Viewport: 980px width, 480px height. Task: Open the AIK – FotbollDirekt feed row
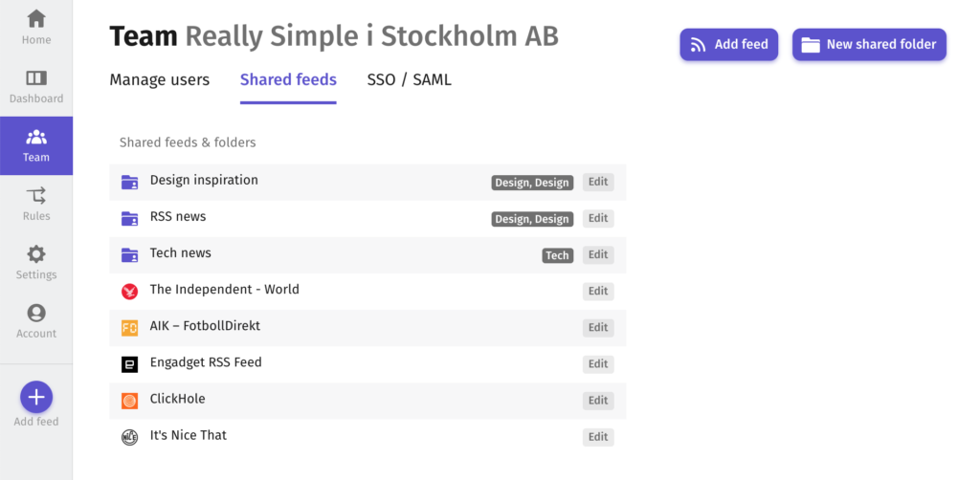[x=367, y=328]
